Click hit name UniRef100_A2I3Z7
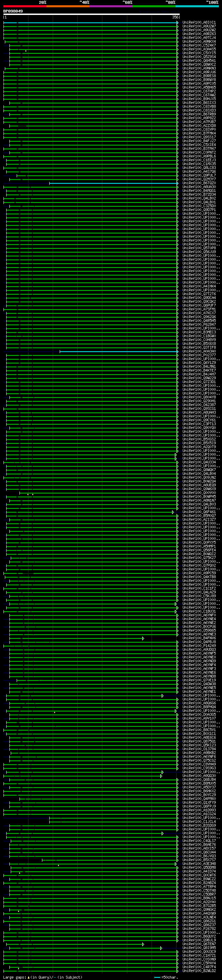Screen dimensions: 222x980 tap(199, 520)
